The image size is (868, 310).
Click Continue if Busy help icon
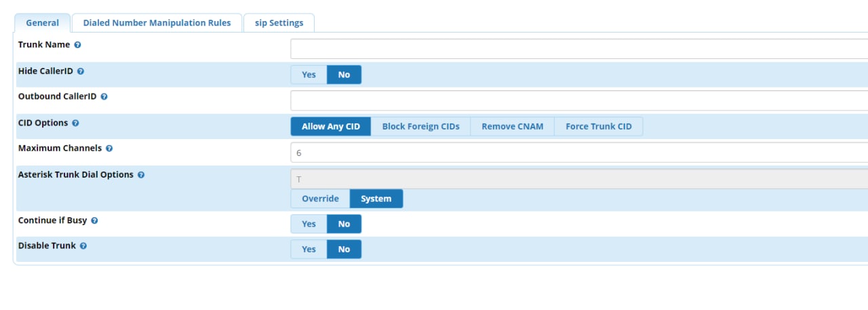(x=94, y=221)
